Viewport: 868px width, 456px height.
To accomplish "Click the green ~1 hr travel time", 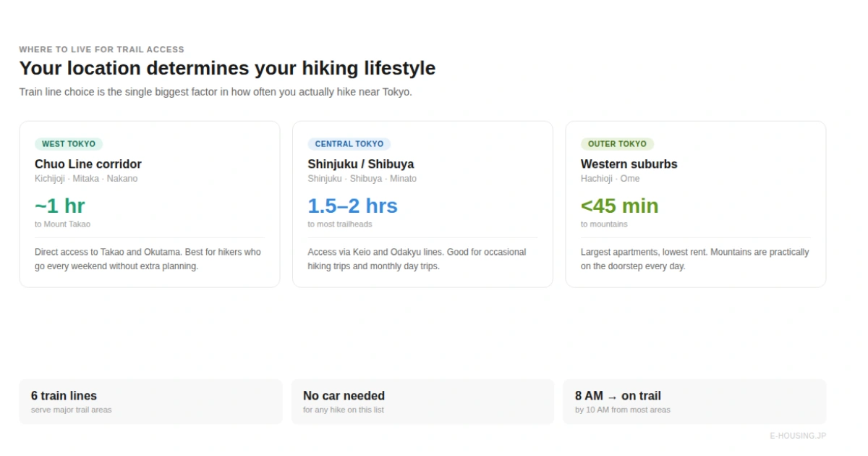I will [60, 206].
